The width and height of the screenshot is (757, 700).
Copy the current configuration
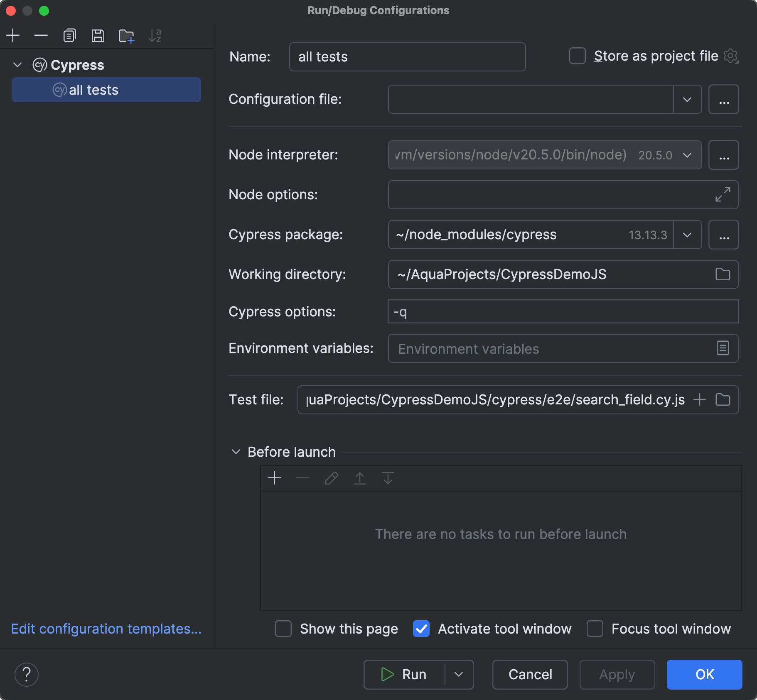[x=69, y=35]
